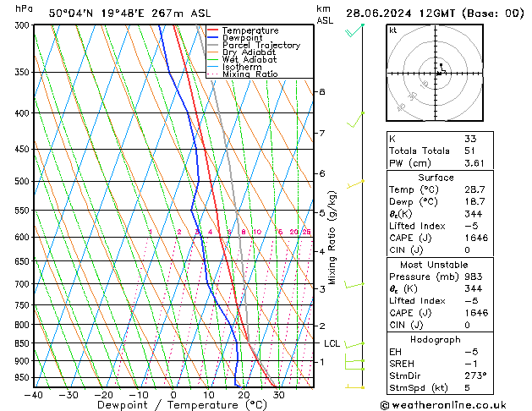Image resolution: width=532 pixels, height=411 pixels.
Task: Click the 'K' index value 33
Action: tap(470, 139)
